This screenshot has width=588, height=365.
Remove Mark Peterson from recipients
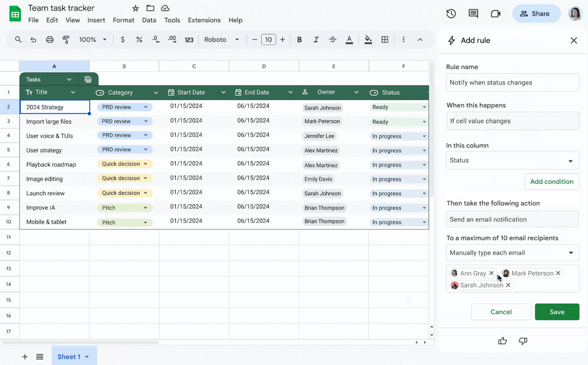tap(558, 273)
